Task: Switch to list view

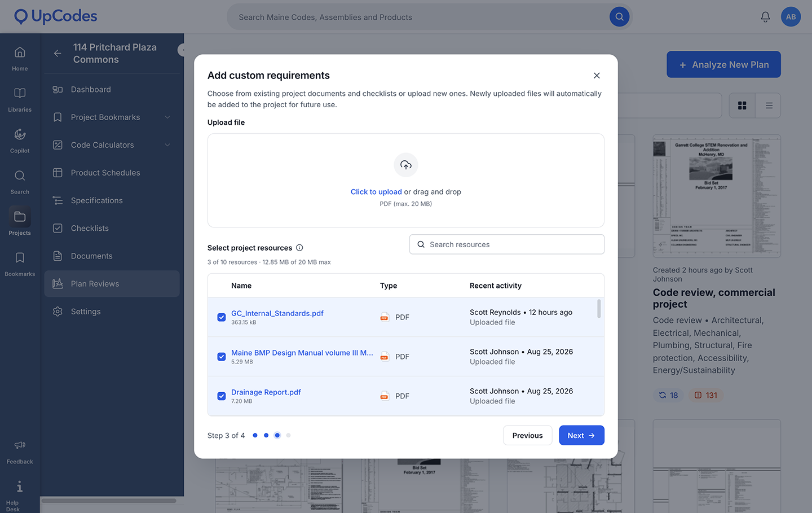Action: click(x=769, y=106)
